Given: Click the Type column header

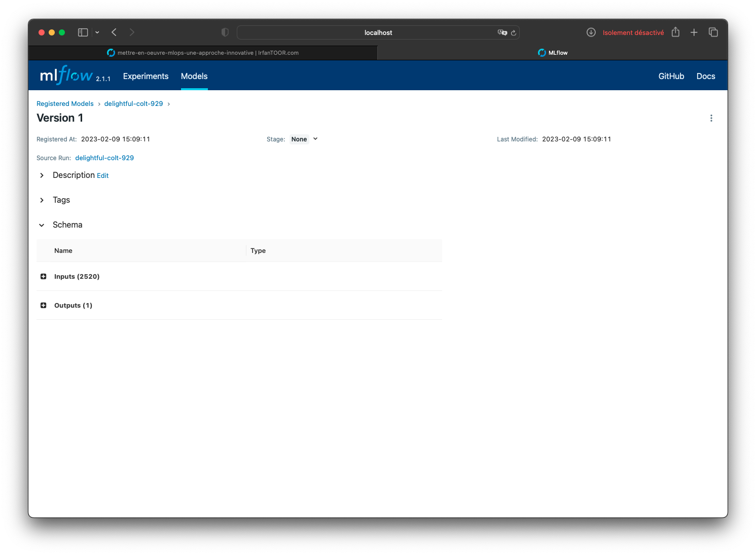Looking at the screenshot, I should point(258,250).
